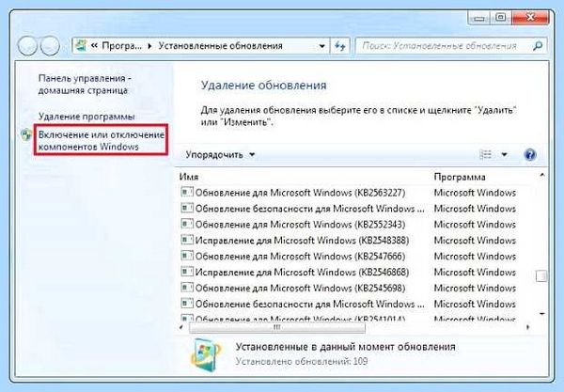564x392 pixels.
Task: Click the horizontal scrollbar right arrow
Action: click(x=528, y=328)
